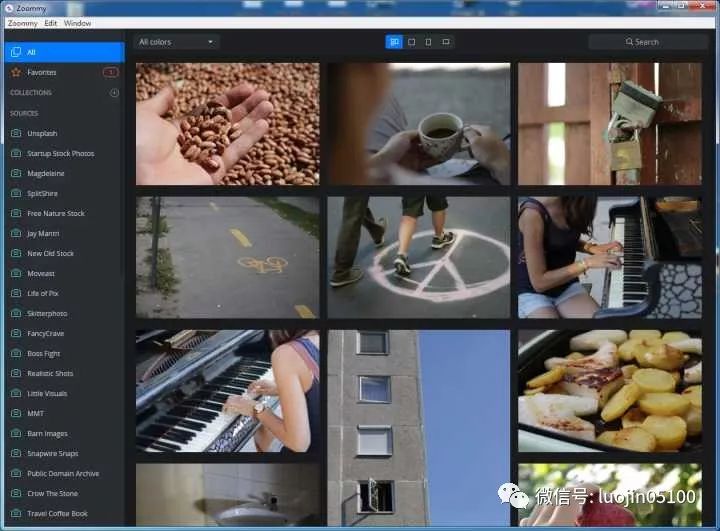Viewport: 720px width, 531px height.
Task: Select the Skitterphoto source label
Action: pos(47,313)
